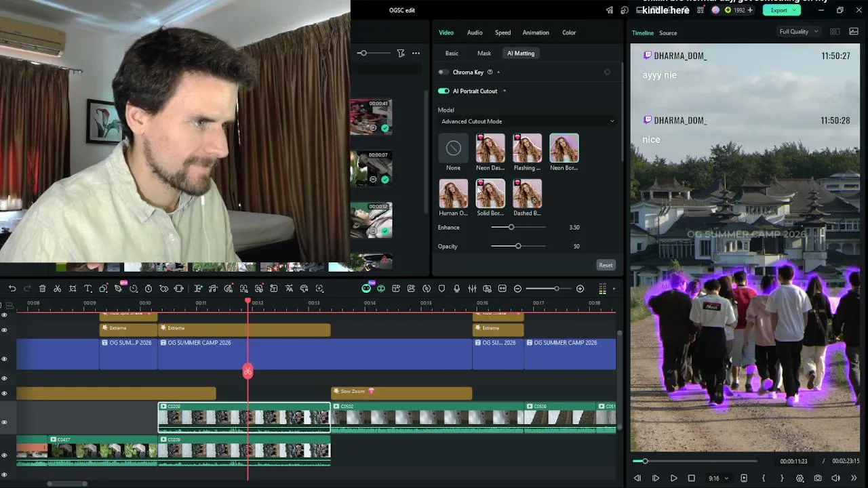Open the Text tool in timeline toolbar
868x488 pixels.
88,289
